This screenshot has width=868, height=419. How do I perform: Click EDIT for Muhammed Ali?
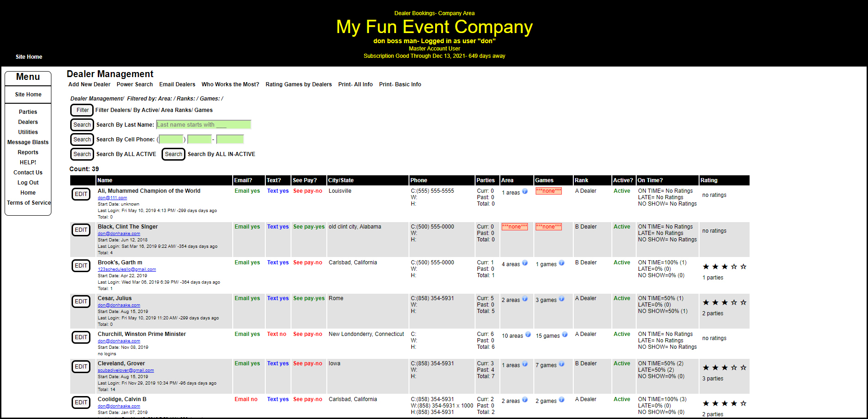click(81, 194)
